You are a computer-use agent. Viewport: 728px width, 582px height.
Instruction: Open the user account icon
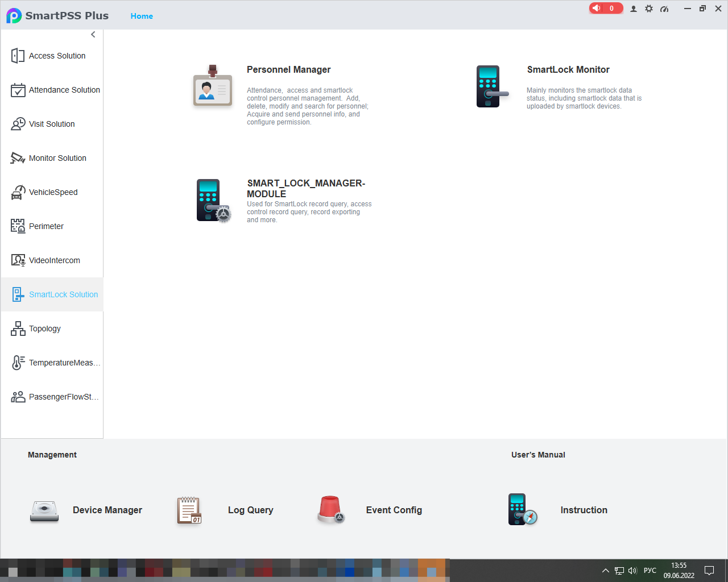(x=634, y=9)
